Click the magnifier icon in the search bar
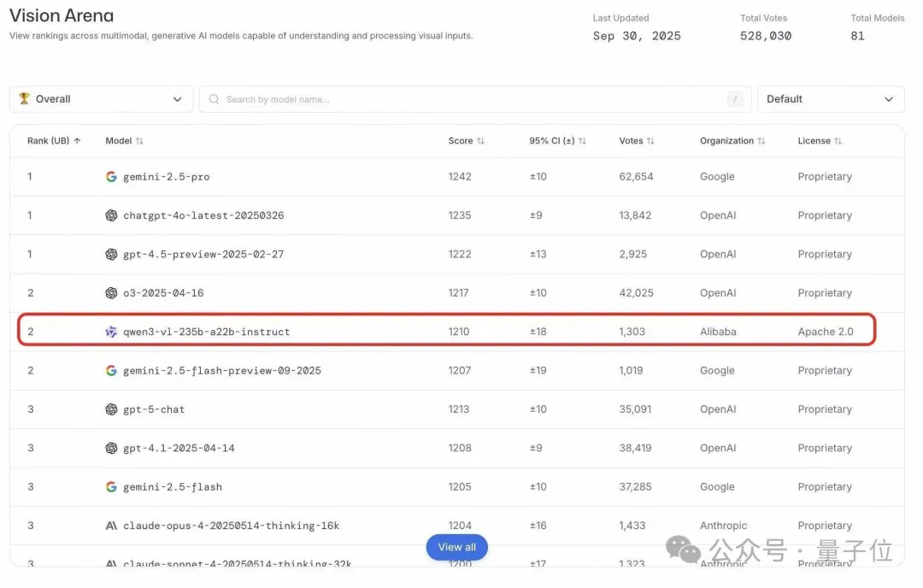 pyautogui.click(x=214, y=99)
